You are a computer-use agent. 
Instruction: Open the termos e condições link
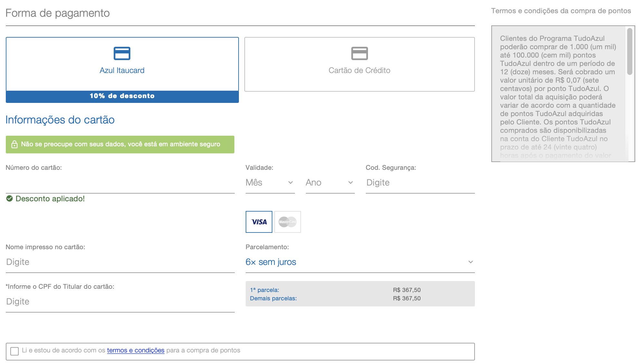pyautogui.click(x=136, y=350)
